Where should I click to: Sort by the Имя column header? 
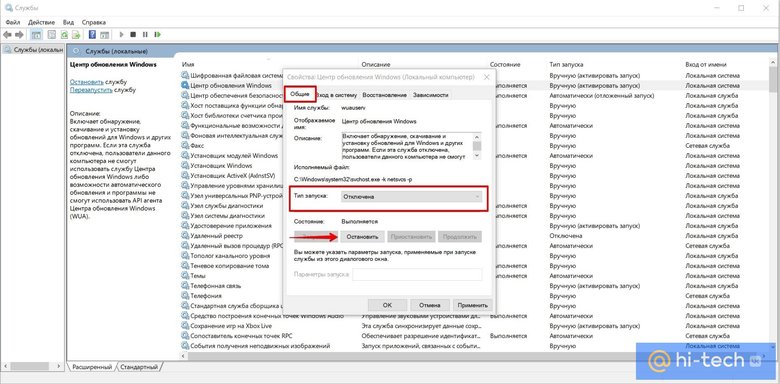pos(188,65)
